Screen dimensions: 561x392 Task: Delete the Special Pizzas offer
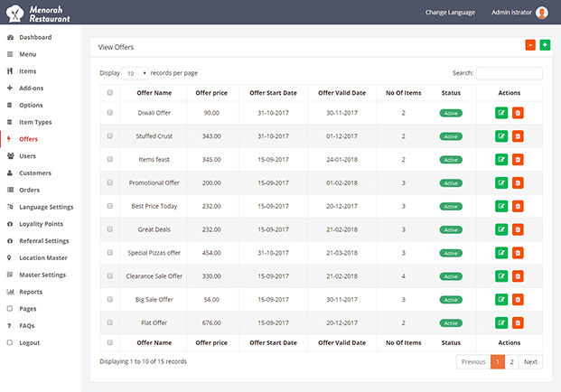click(518, 253)
